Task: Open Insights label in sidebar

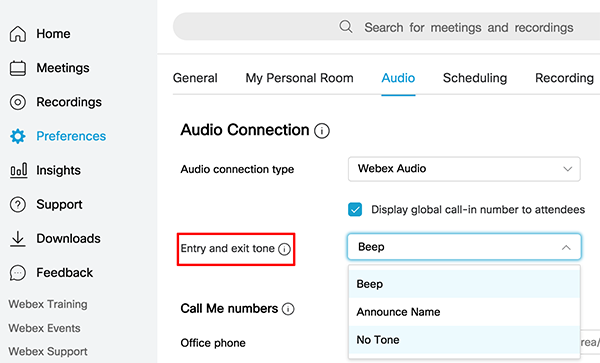Action: coord(59,170)
